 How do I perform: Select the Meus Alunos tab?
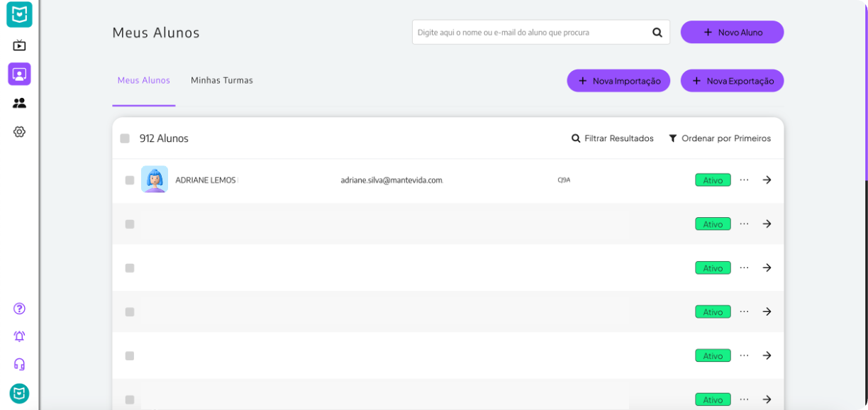(x=144, y=80)
